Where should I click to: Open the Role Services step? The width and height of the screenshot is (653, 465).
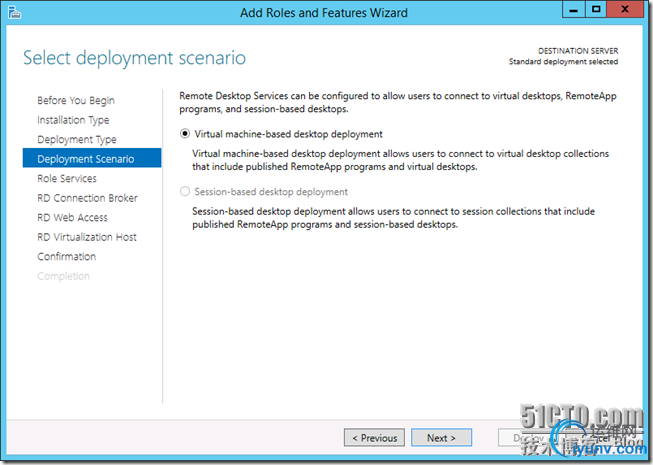[67, 179]
